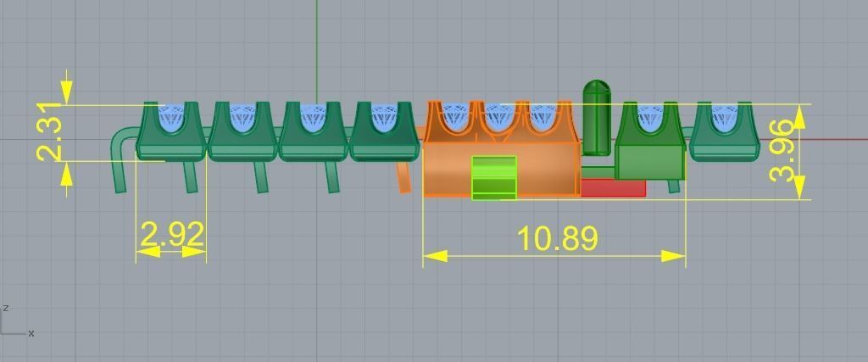Viewport: 868px width, 362px height.
Task: Select the bright green highlighted cylinder
Action: click(494, 177)
